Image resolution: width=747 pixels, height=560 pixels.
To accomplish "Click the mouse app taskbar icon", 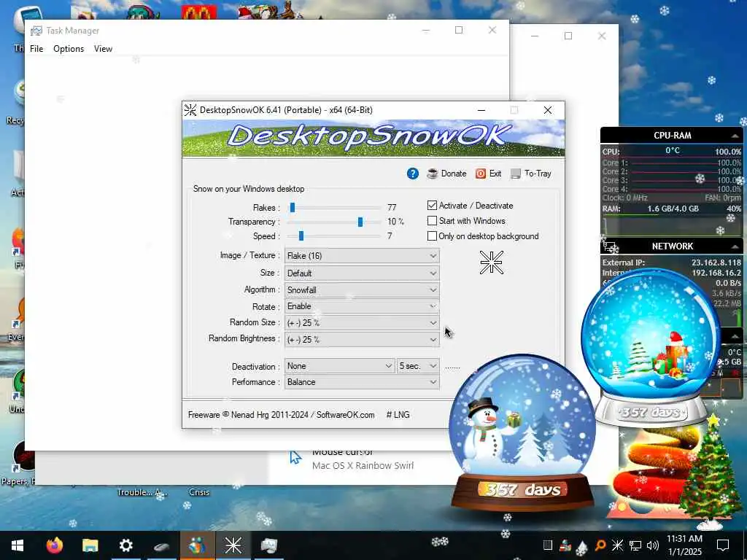I will coord(161,545).
